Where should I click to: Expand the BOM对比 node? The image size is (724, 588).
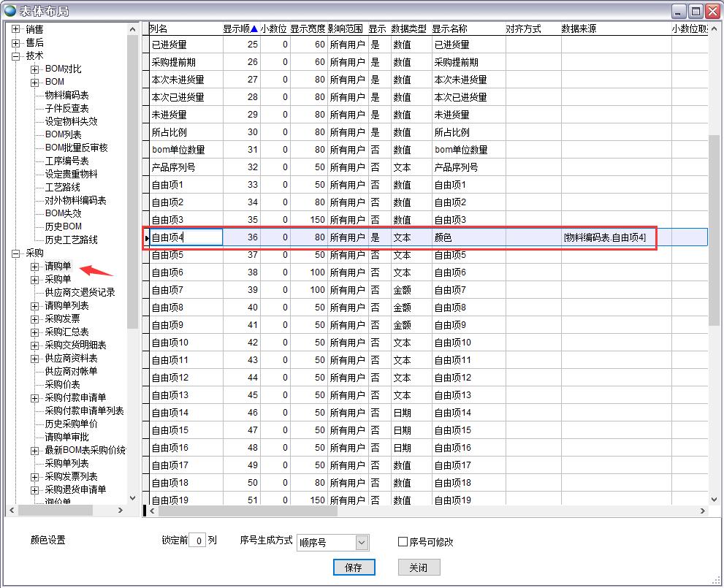click(x=34, y=69)
